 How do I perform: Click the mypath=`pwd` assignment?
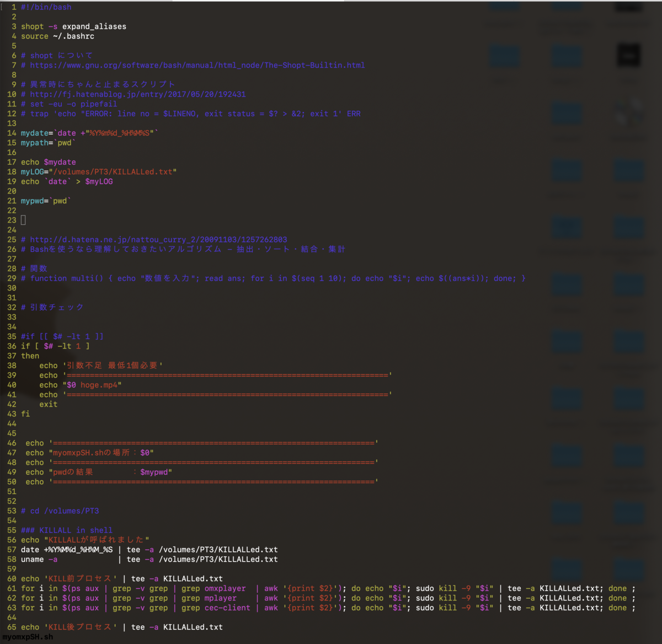[48, 143]
